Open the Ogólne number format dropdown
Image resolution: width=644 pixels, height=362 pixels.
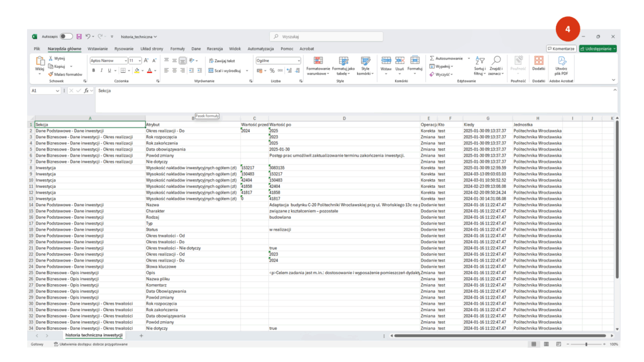(x=299, y=61)
